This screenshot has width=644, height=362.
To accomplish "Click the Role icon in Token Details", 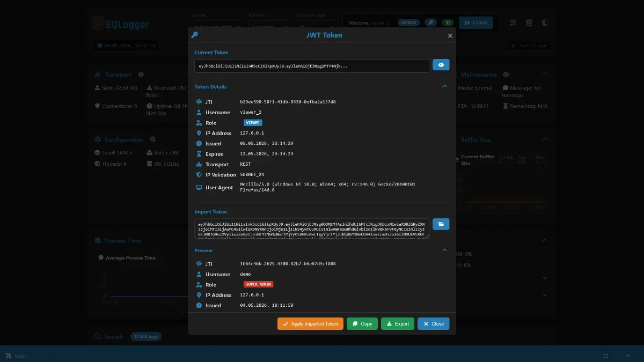I will pos(199,123).
